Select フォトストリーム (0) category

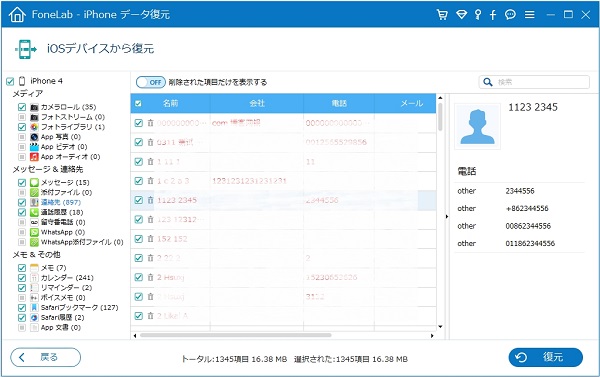73,117
